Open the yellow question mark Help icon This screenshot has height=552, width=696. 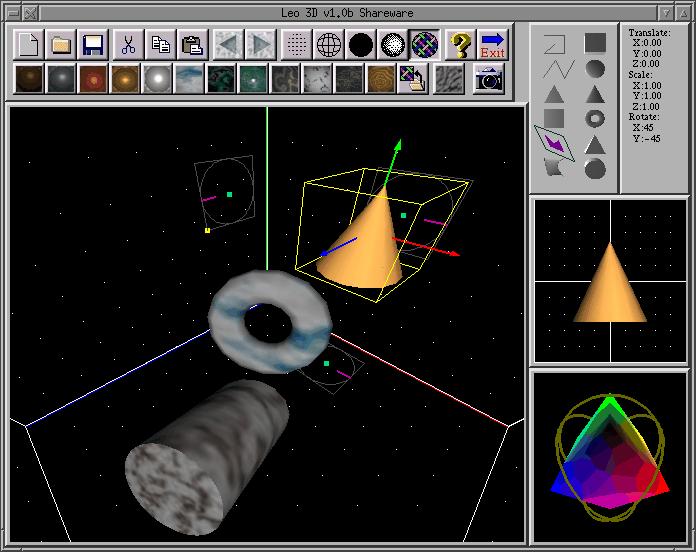(x=459, y=44)
